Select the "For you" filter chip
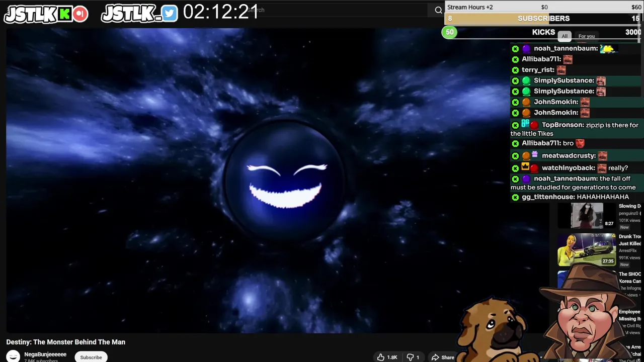Screen dimensions: 644x362 coord(586,36)
